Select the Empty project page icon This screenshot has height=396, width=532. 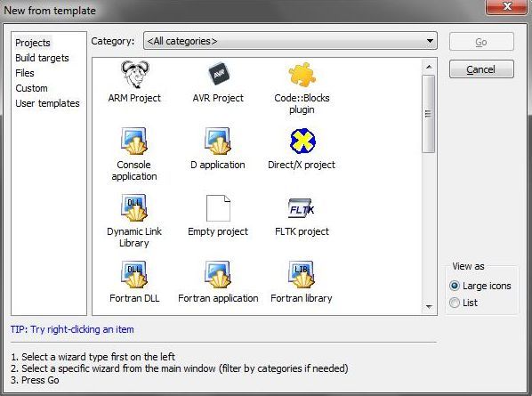(x=218, y=208)
